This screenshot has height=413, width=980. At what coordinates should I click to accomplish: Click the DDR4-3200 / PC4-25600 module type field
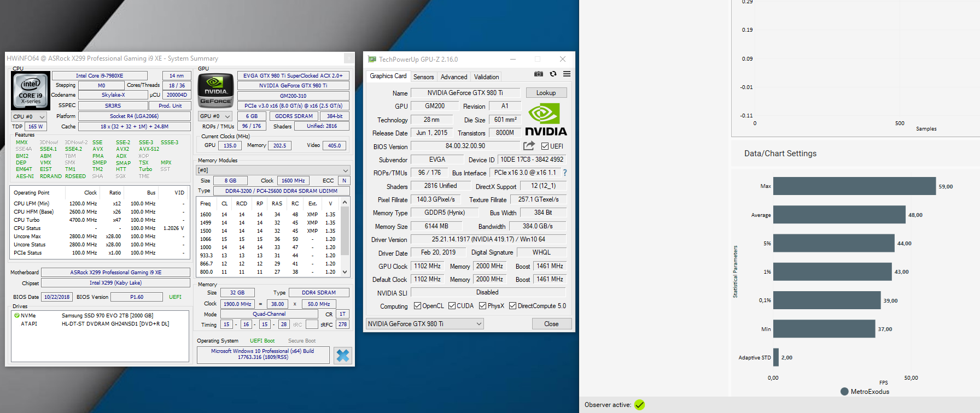click(281, 191)
